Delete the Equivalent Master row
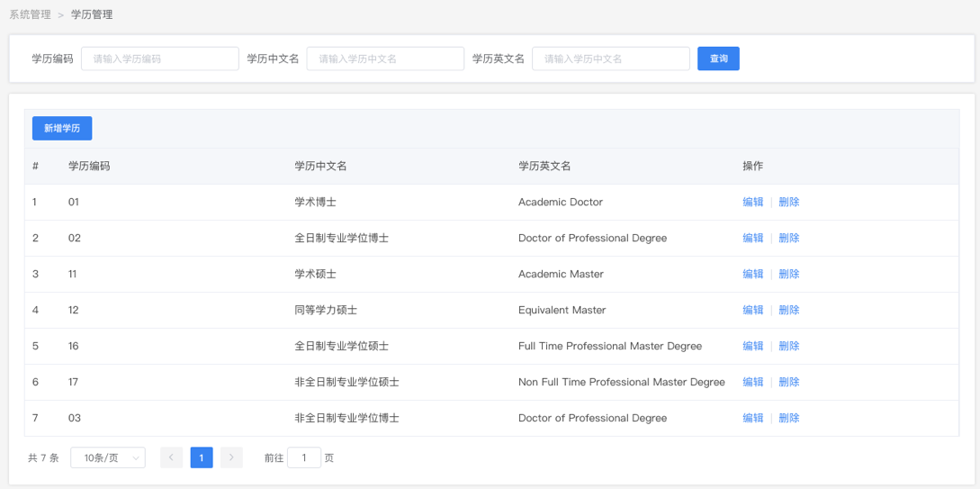This screenshot has height=489, width=980. click(x=788, y=310)
